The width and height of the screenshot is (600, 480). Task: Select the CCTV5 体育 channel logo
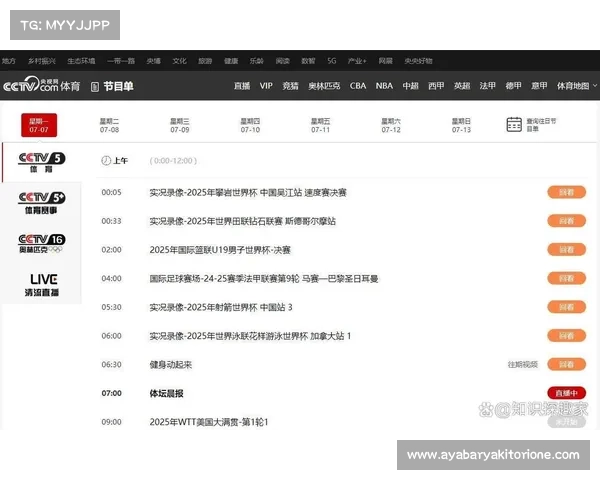click(x=42, y=162)
